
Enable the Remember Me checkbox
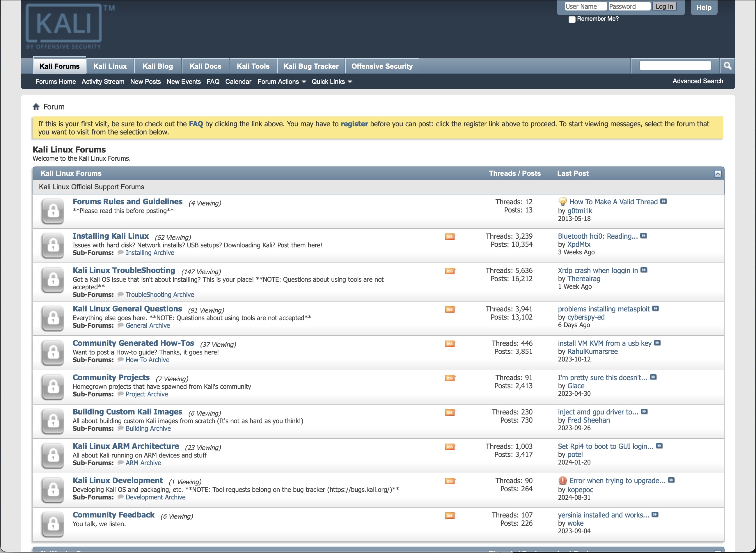click(571, 20)
